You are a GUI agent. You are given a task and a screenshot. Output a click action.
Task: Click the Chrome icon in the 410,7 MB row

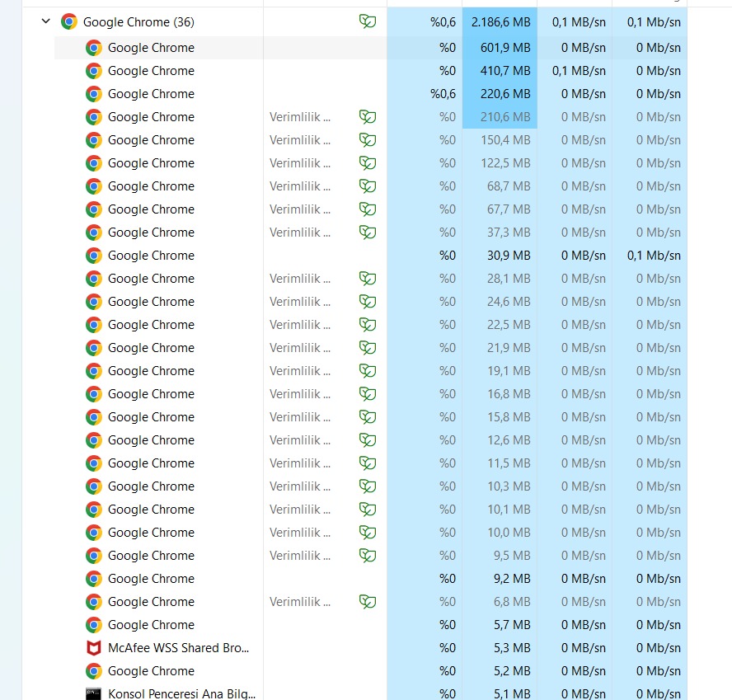click(94, 71)
